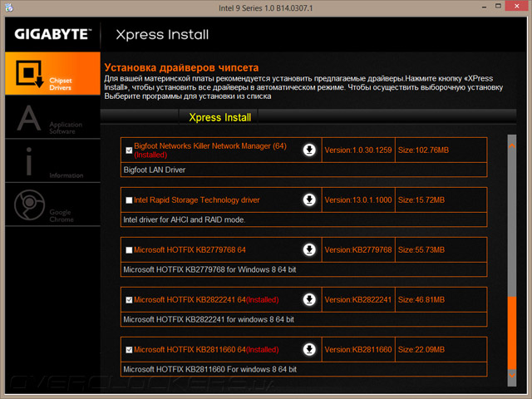Open the Google Chrome section
This screenshot has height=399, width=532.
[52, 204]
